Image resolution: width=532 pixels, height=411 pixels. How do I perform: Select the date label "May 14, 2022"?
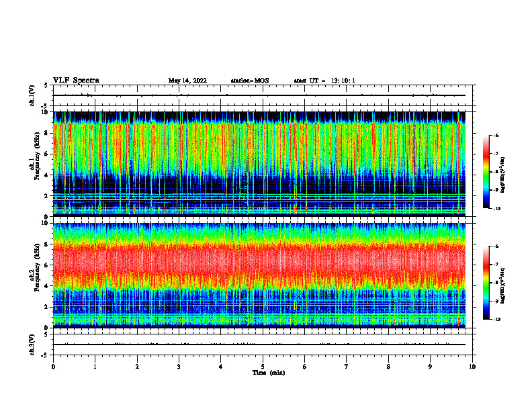point(187,81)
